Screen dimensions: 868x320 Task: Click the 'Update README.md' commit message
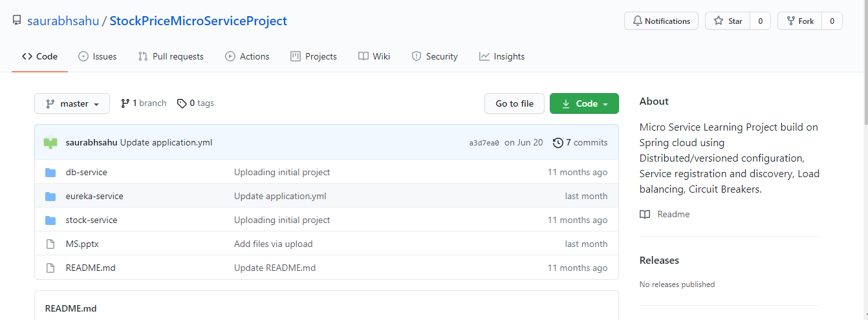pyautogui.click(x=275, y=268)
